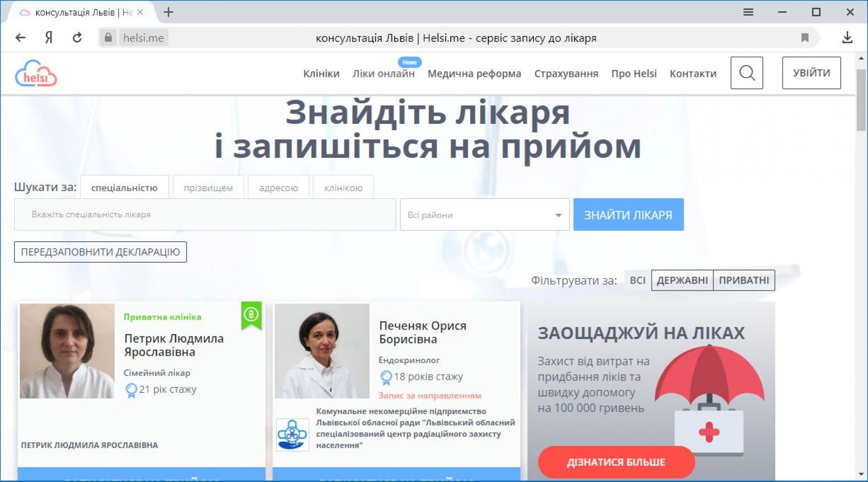Click the scrollbar down arrow
The width and height of the screenshot is (868, 482).
tap(861, 474)
